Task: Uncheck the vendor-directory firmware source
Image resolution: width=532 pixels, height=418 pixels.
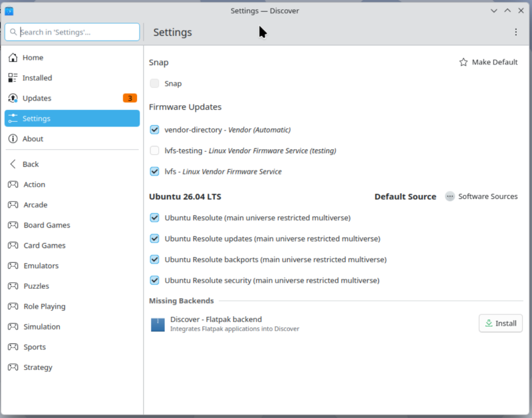Action: (155, 130)
